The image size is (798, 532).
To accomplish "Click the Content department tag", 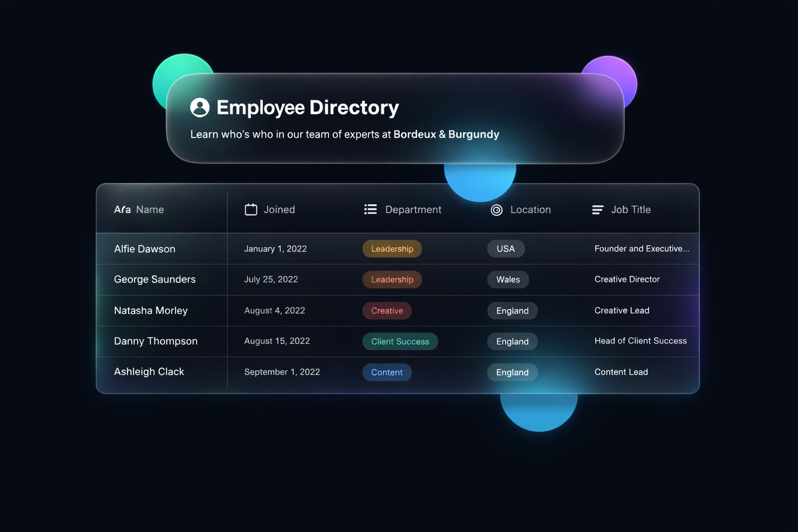I will click(387, 372).
